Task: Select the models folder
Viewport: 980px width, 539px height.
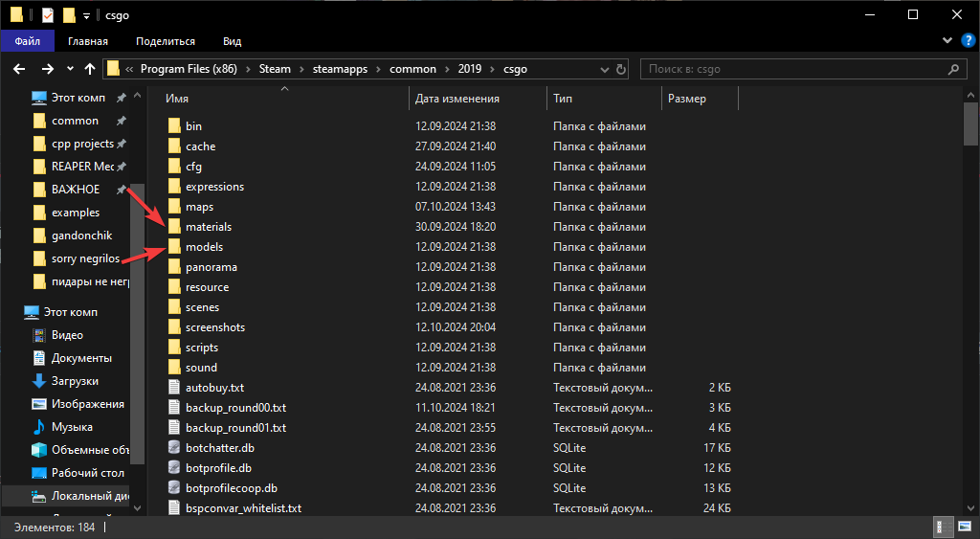Action: pyautogui.click(x=205, y=247)
